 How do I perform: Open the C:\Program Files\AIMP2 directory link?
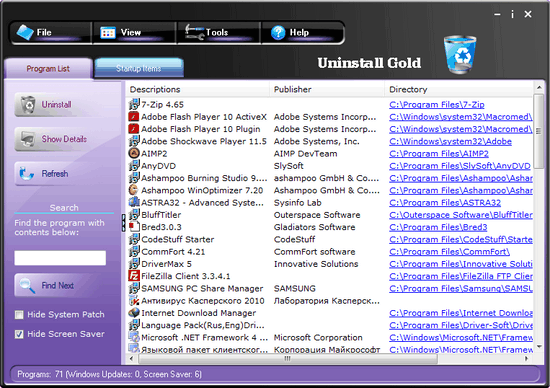(x=439, y=154)
